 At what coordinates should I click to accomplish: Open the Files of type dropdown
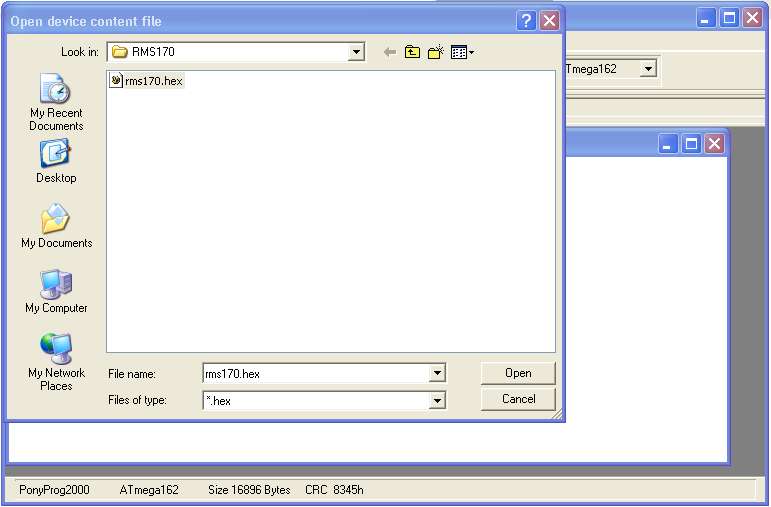(x=437, y=400)
